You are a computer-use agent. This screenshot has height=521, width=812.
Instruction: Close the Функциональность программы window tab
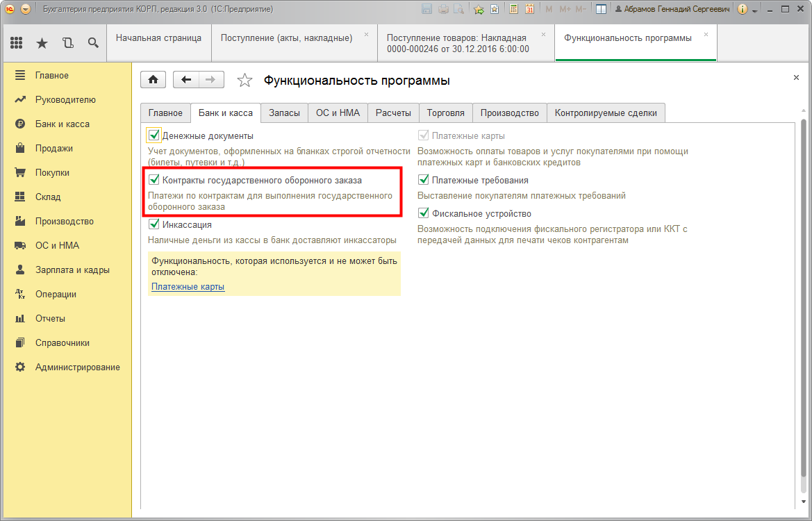pos(706,34)
